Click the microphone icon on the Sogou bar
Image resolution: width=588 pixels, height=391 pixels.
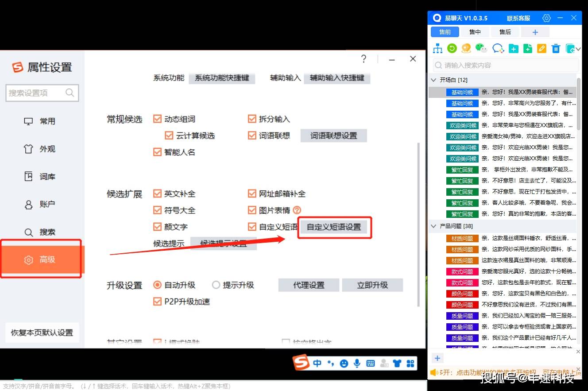(357, 363)
